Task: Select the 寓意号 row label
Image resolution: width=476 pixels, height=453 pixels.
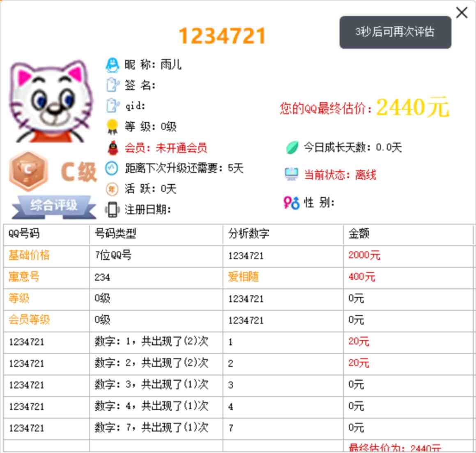Action: [x=24, y=277]
